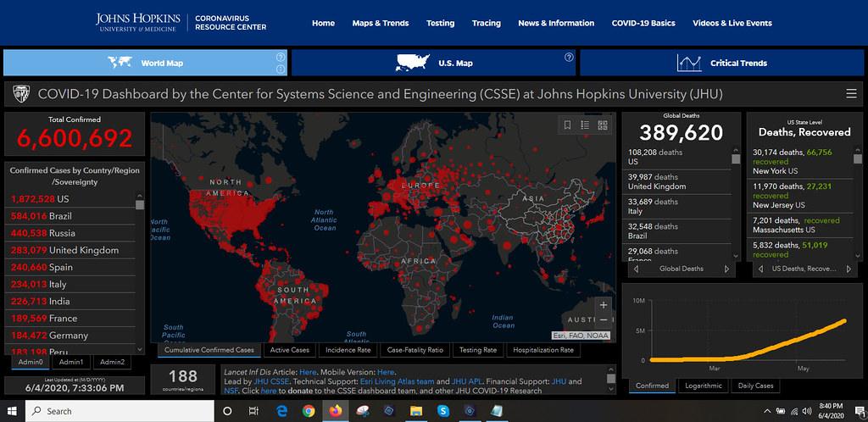Select the Case-Fatality Ratio tab
Viewport: 868px width, 422px height.
(415, 349)
